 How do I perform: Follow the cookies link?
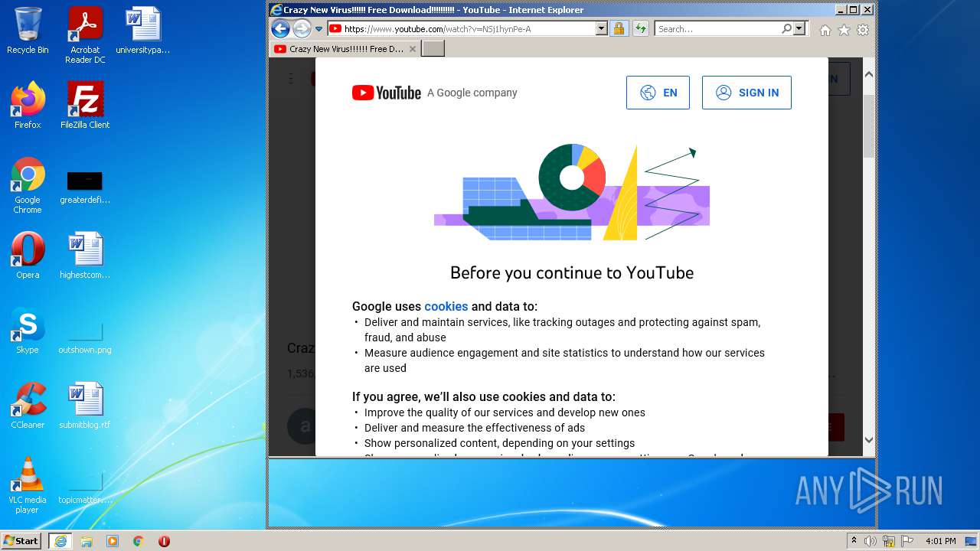(446, 306)
